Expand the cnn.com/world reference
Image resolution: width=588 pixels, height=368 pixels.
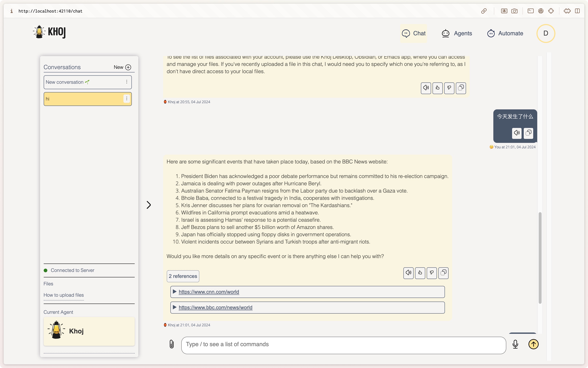click(175, 292)
